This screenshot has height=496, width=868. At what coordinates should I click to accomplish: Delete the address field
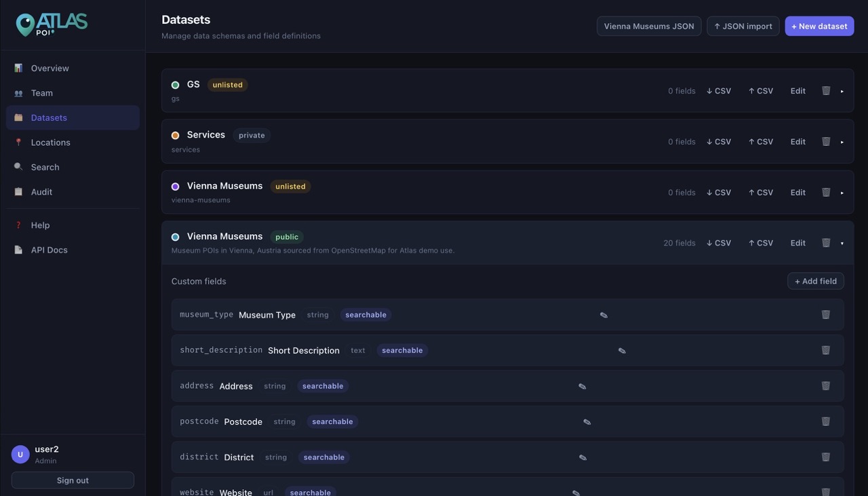(826, 385)
